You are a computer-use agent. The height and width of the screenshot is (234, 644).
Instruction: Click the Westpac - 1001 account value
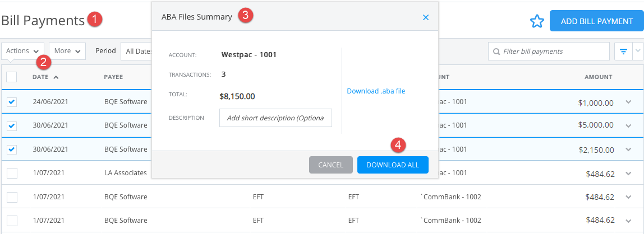tap(249, 54)
